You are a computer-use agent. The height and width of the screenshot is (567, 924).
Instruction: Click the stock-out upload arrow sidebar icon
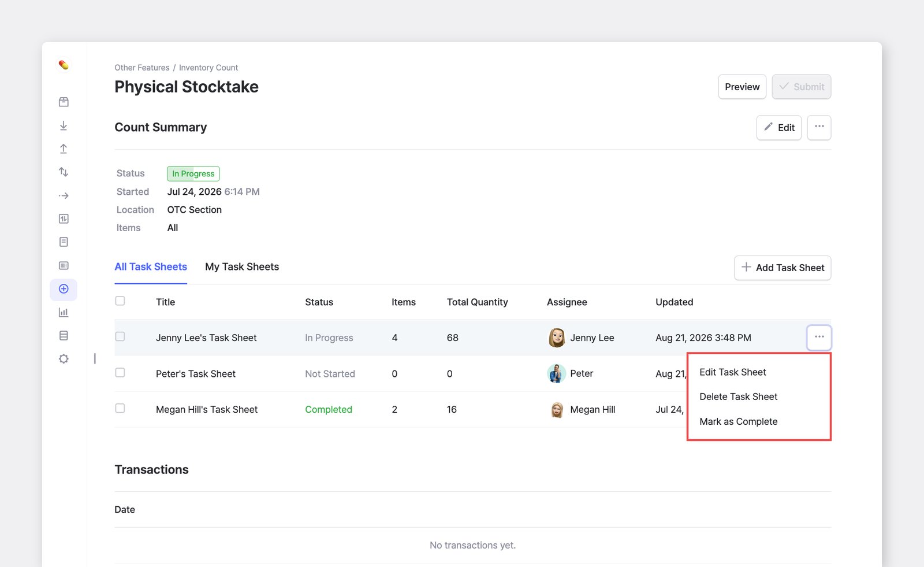(x=64, y=149)
